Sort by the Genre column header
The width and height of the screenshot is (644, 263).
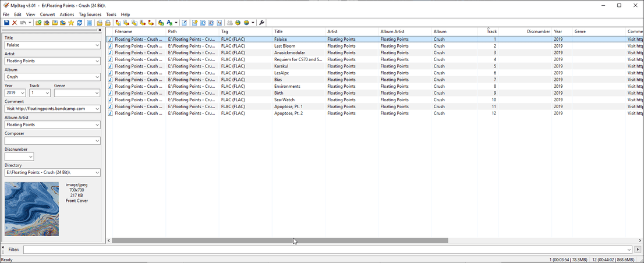(x=599, y=31)
